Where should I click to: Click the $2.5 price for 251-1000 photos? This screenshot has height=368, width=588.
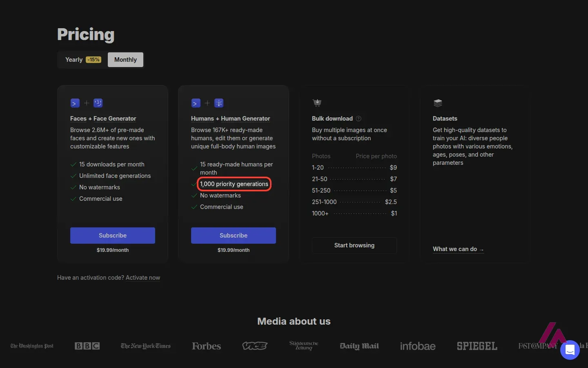tap(391, 202)
